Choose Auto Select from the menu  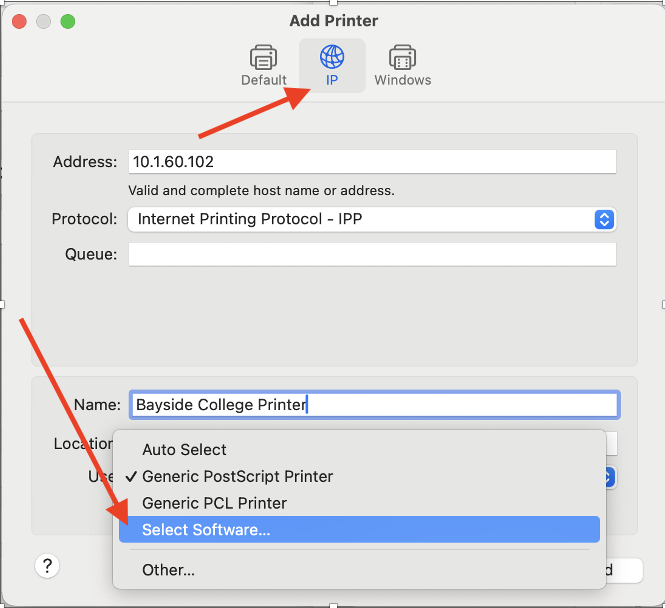click(184, 450)
